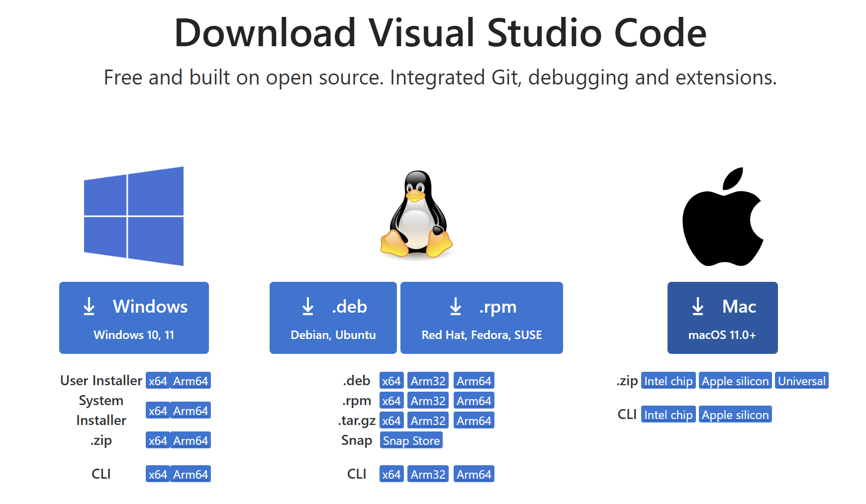This screenshot has height=504, width=866.
Task: Download the Arm32 .deb package
Action: [427, 380]
